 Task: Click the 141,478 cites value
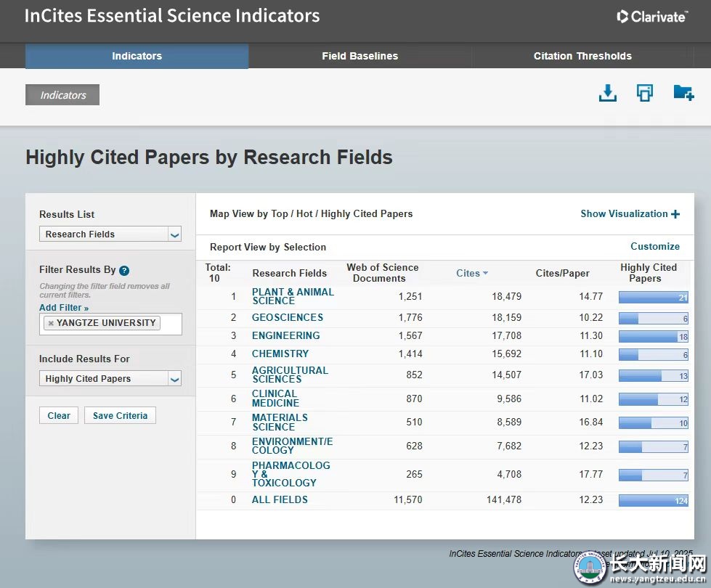pyautogui.click(x=504, y=499)
